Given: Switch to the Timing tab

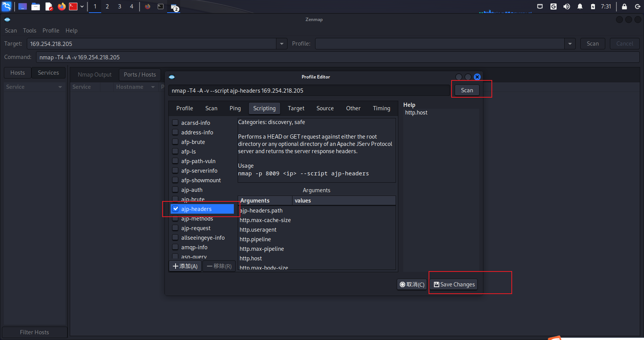Looking at the screenshot, I should (x=381, y=108).
